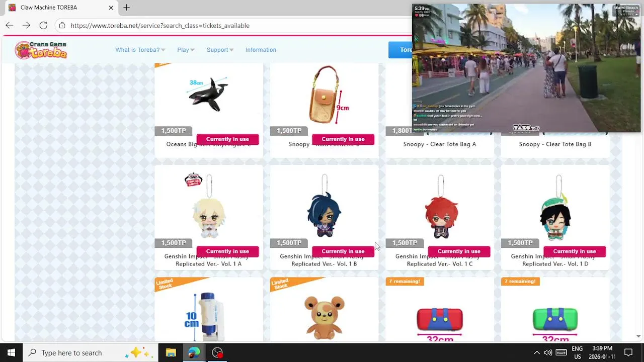This screenshot has width=644, height=362.
Task: Expand the Support menu
Action: pos(220,50)
